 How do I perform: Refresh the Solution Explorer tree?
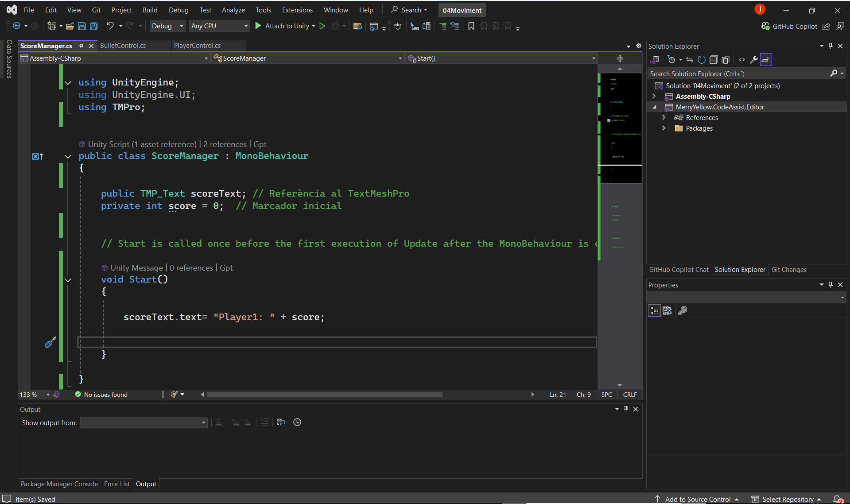tap(701, 60)
